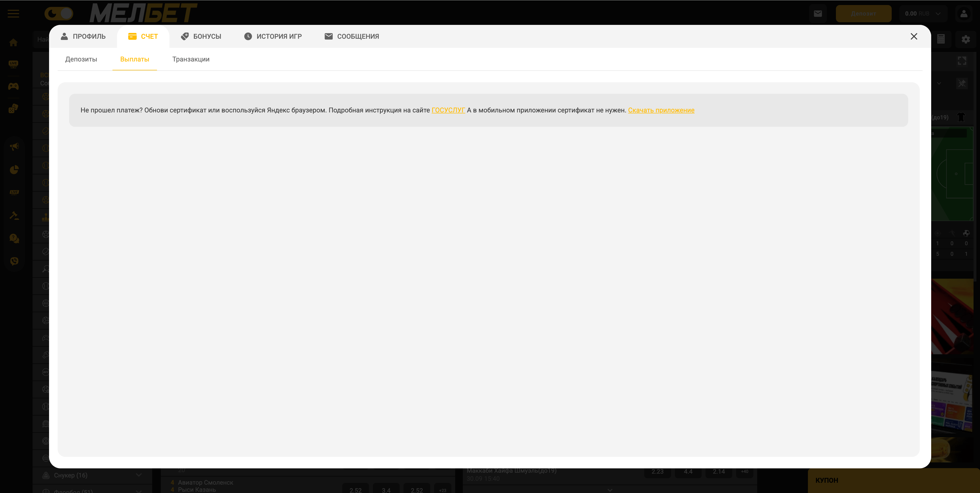Viewport: 980px width, 493px height.
Task: Switch to the Профиль tab
Action: 83,37
